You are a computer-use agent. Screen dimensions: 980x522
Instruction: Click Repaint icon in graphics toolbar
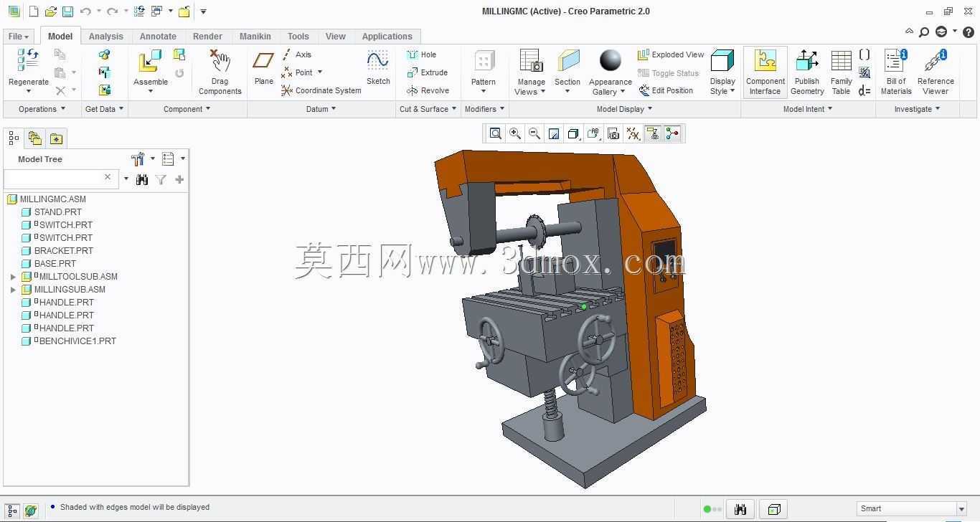pos(554,133)
